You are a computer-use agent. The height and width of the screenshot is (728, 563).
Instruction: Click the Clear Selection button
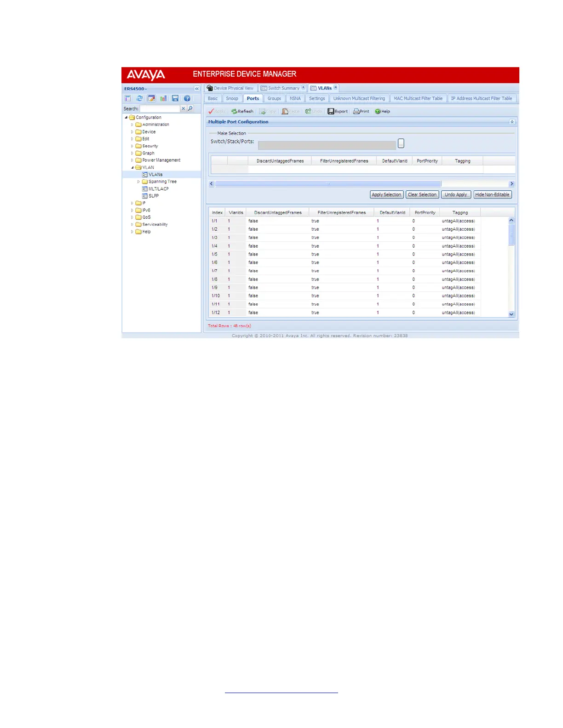422,195
